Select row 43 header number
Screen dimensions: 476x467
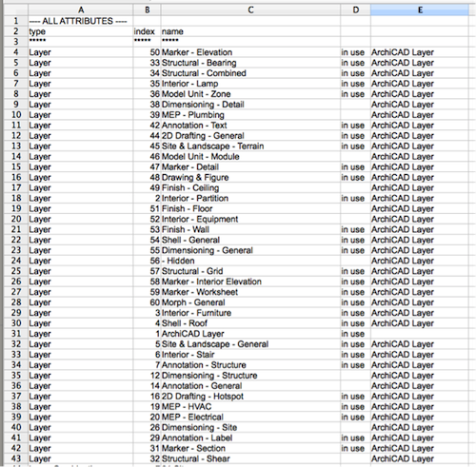point(16,458)
